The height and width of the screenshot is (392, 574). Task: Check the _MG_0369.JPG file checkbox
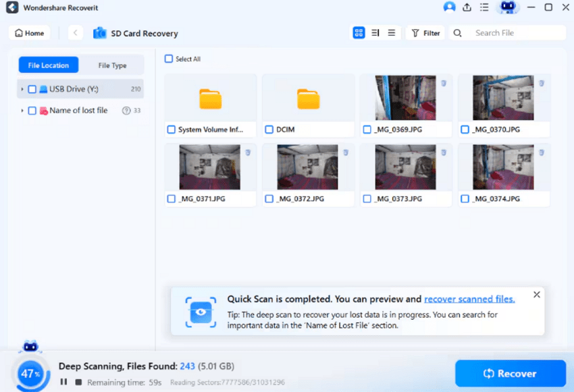point(366,129)
